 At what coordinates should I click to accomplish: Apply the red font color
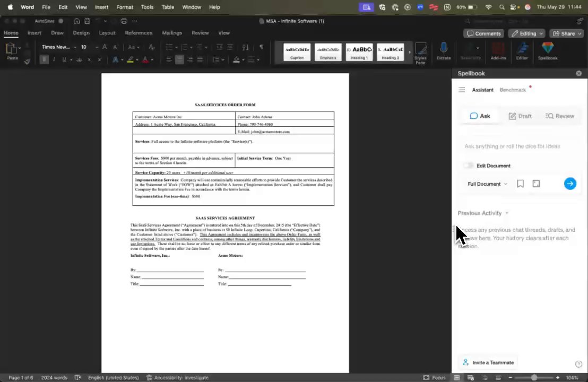(x=145, y=59)
